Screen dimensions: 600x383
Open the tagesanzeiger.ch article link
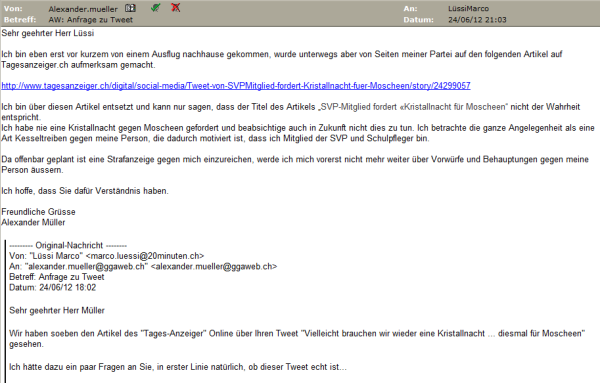[x=236, y=86]
